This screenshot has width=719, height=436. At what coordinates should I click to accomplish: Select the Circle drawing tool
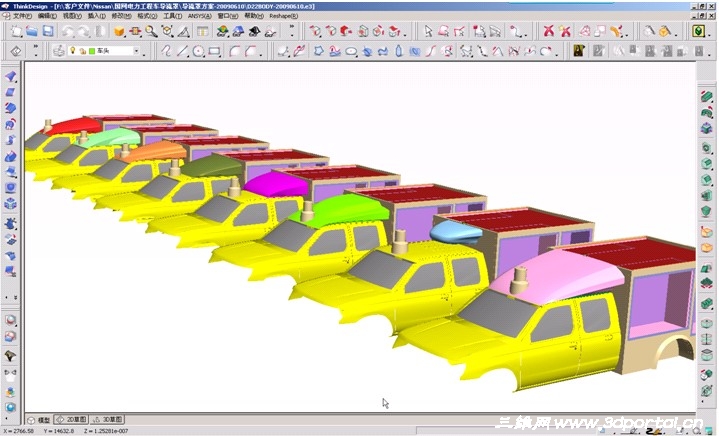pyautogui.click(x=198, y=51)
